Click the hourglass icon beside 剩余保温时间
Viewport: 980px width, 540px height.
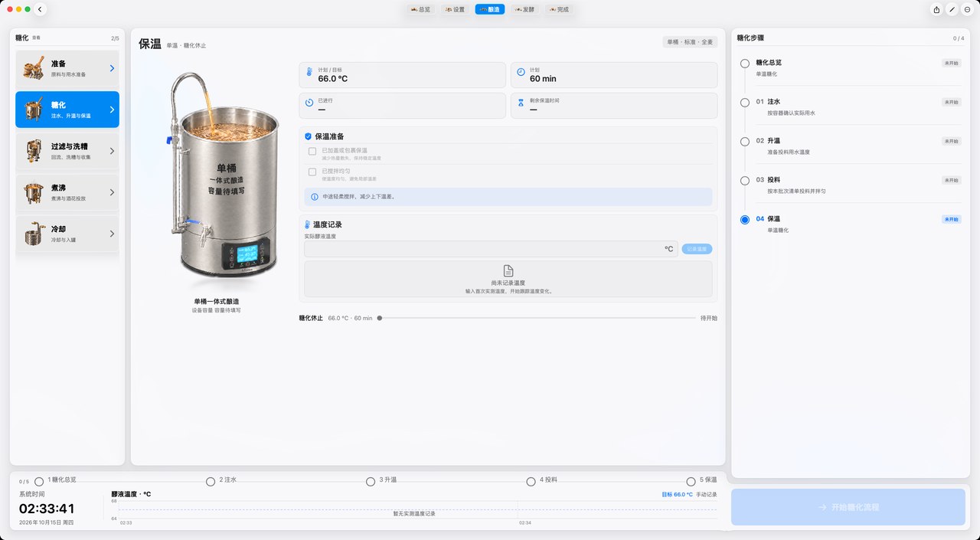click(x=521, y=102)
